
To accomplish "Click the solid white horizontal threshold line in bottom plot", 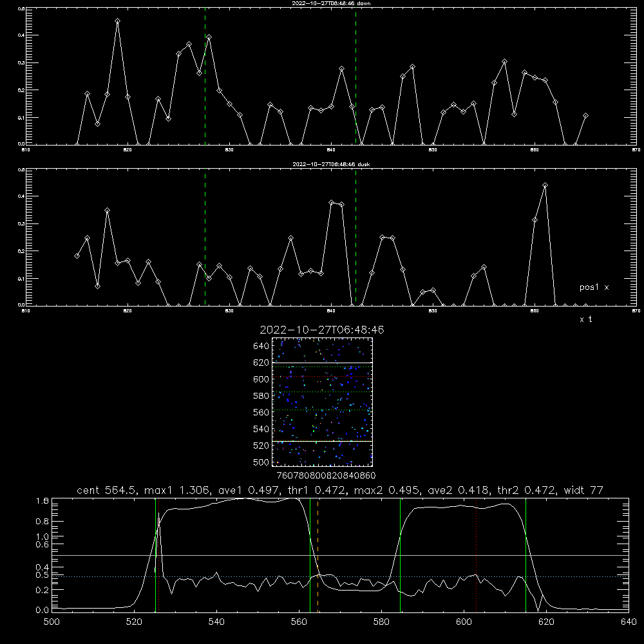I will coord(340,555).
